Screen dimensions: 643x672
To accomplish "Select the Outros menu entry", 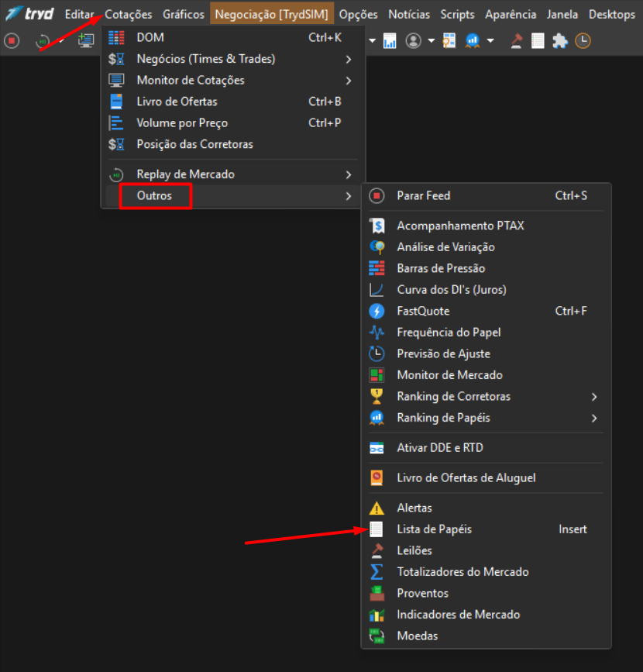I will (233, 196).
